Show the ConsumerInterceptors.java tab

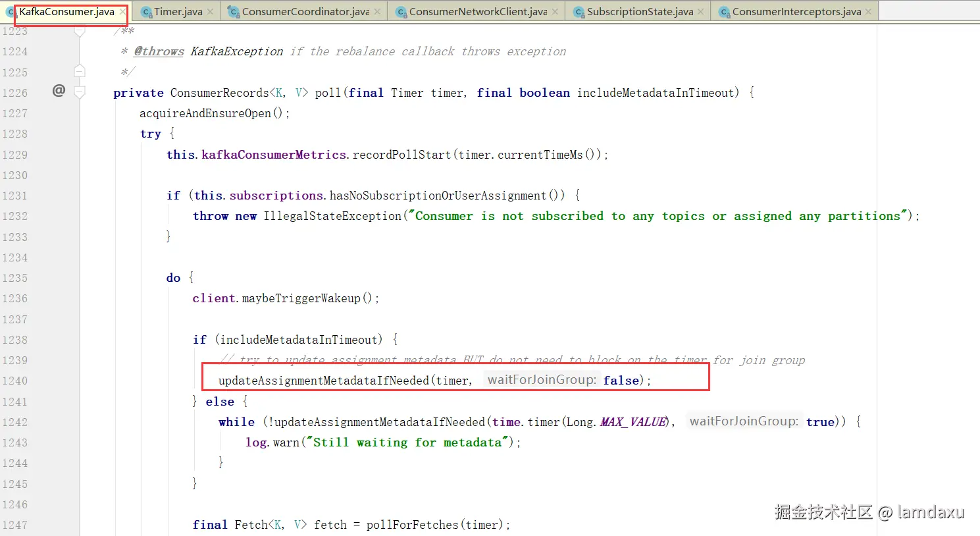[796, 11]
